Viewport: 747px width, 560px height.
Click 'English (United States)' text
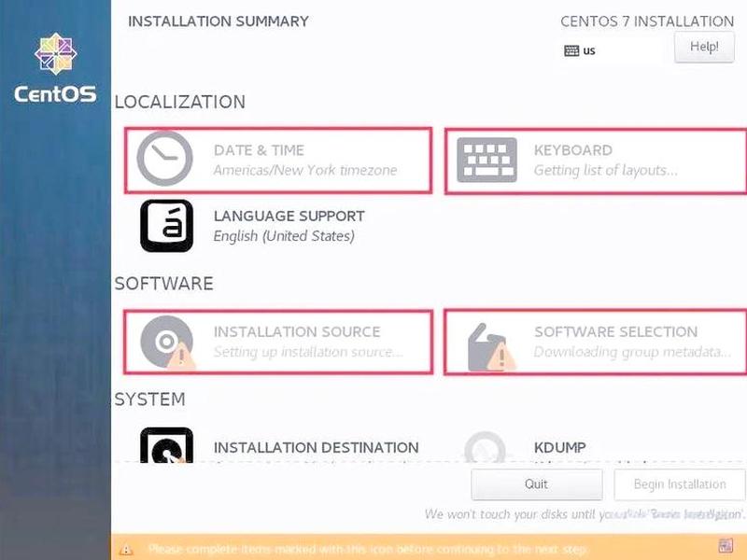[284, 236]
